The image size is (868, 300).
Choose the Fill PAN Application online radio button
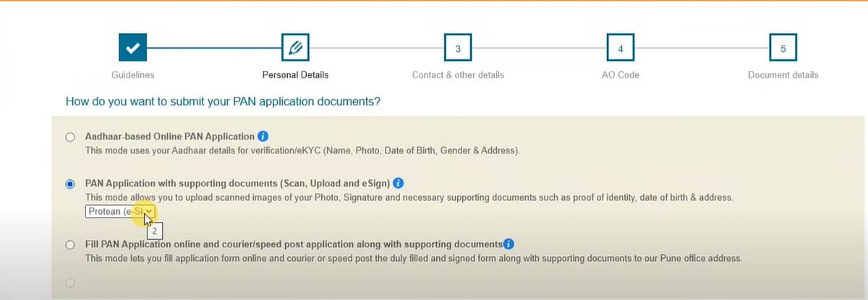coord(70,245)
